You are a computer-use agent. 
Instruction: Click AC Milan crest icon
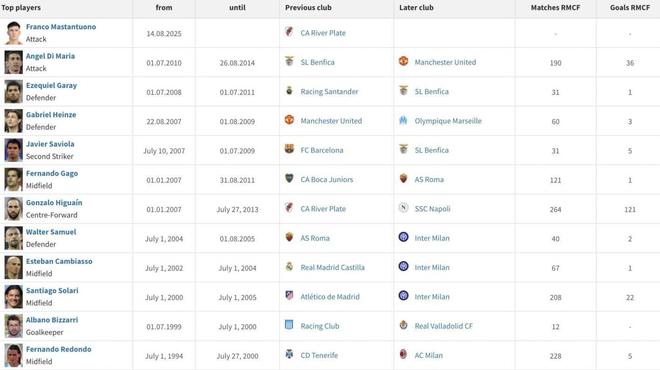(403, 354)
